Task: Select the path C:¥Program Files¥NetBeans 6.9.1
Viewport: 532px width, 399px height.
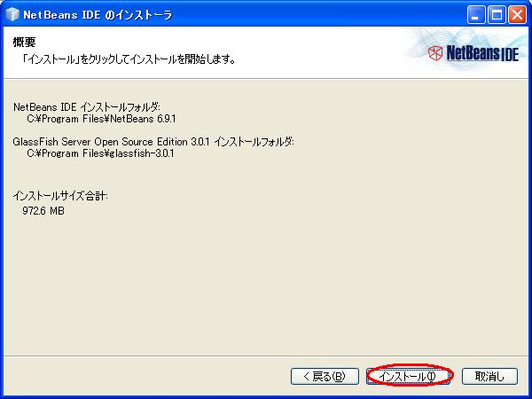Action: [101, 119]
